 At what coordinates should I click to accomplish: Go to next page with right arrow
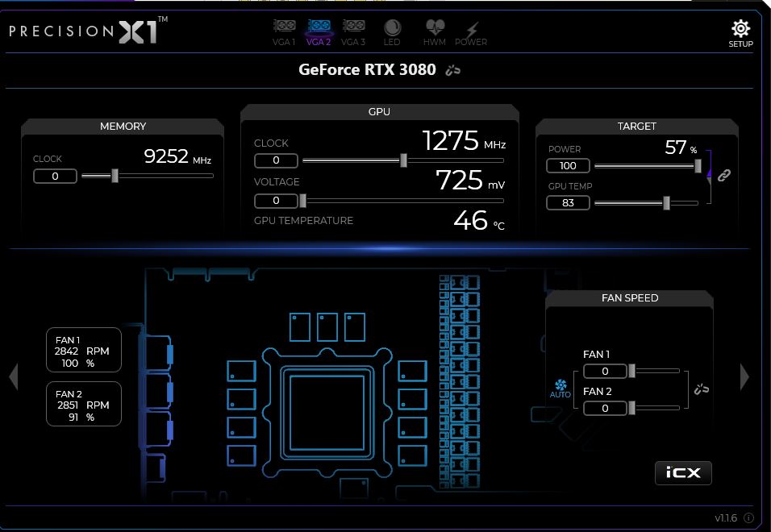(x=744, y=376)
